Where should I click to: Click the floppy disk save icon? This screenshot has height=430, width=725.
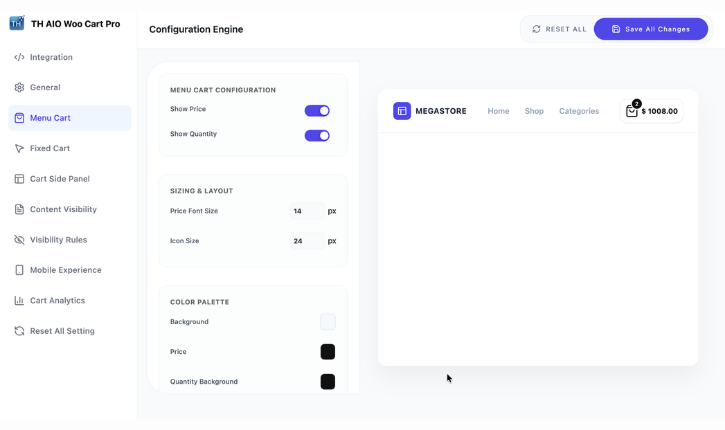pyautogui.click(x=616, y=29)
